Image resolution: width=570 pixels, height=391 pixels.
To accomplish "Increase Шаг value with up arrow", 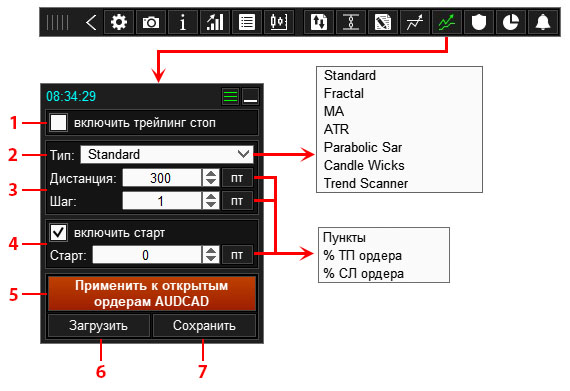I will 211,197.
